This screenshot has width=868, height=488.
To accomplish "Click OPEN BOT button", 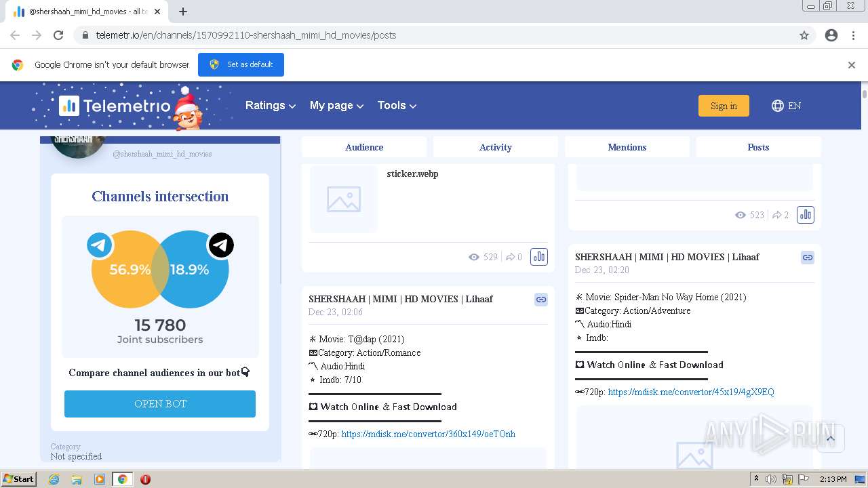I will [160, 404].
